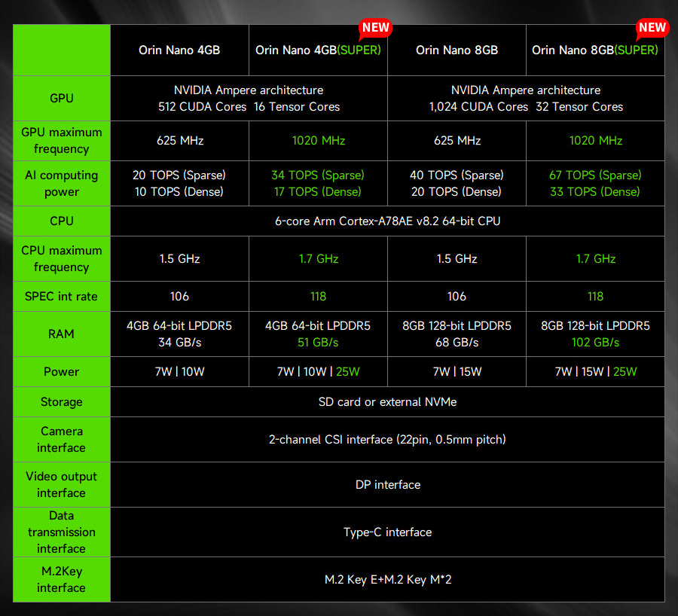Select the M.2 Key E+M.2 Key M*2 text
Image resolution: width=678 pixels, height=616 pixels.
tap(388, 579)
